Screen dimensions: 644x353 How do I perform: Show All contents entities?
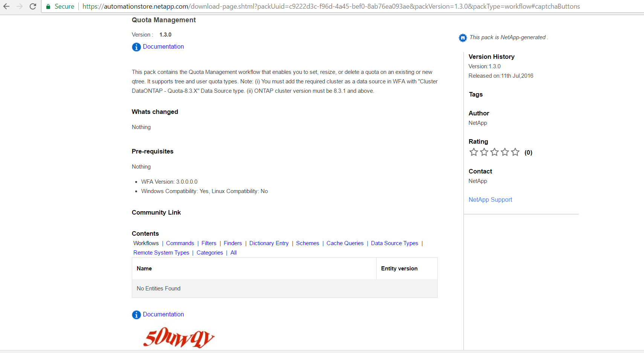point(233,253)
